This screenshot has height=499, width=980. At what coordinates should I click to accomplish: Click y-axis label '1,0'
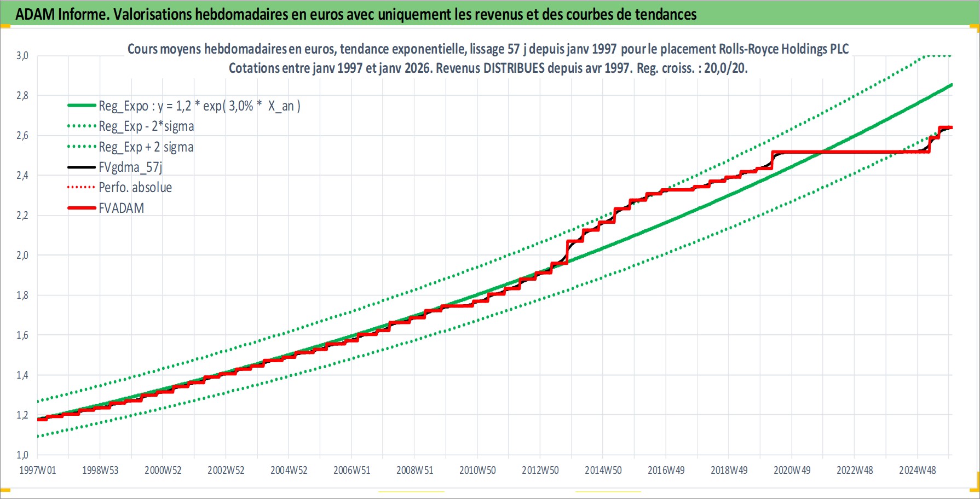pos(22,455)
